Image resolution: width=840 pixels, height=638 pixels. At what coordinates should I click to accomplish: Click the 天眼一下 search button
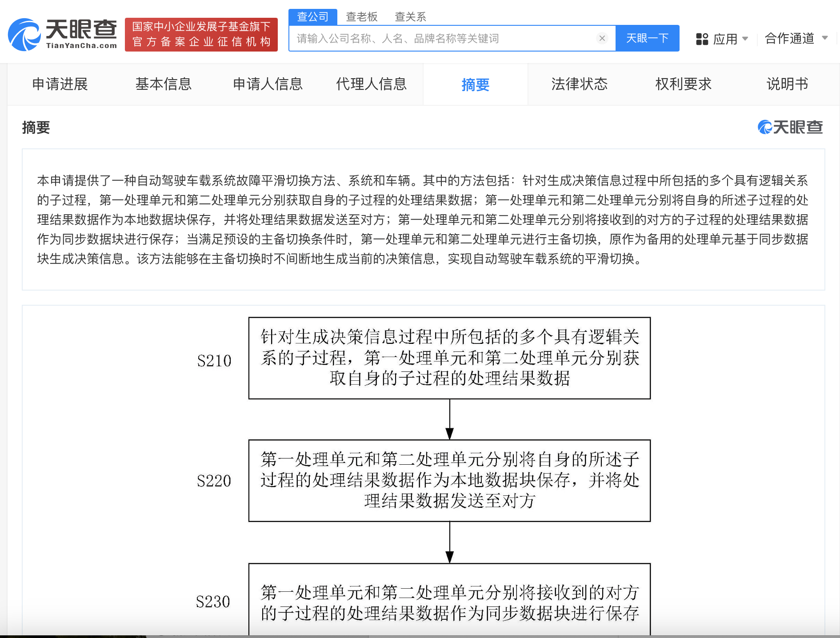click(x=647, y=38)
